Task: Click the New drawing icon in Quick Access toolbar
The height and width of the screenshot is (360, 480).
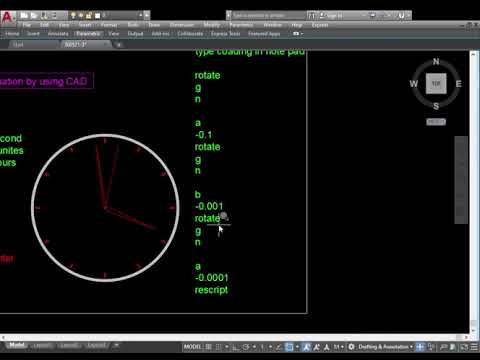Action: (x=24, y=15)
